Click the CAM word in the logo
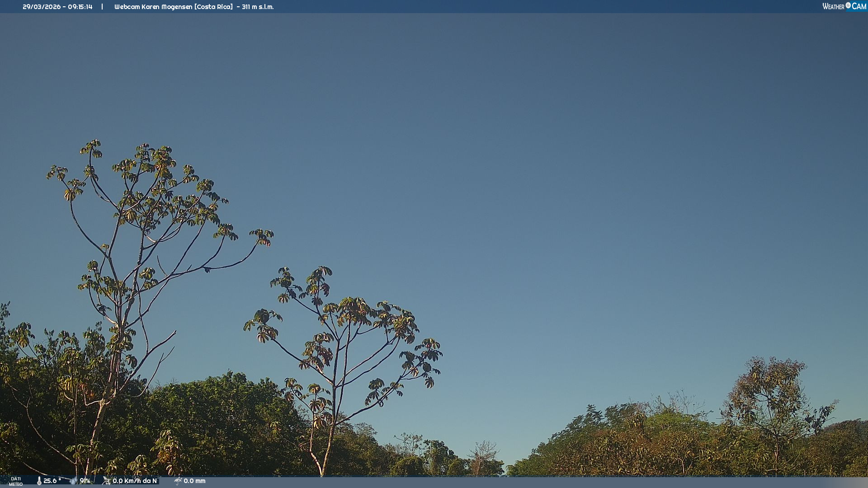The height and width of the screenshot is (488, 868). (x=859, y=6)
